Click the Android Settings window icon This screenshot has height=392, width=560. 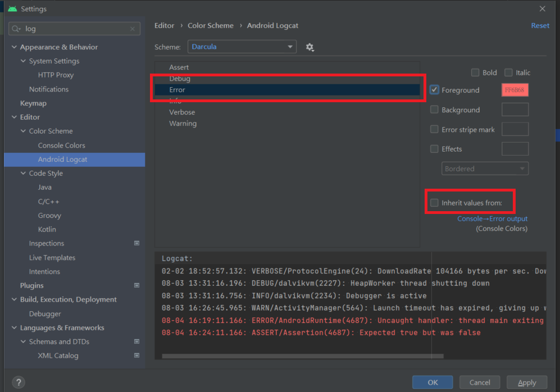coord(12,8)
